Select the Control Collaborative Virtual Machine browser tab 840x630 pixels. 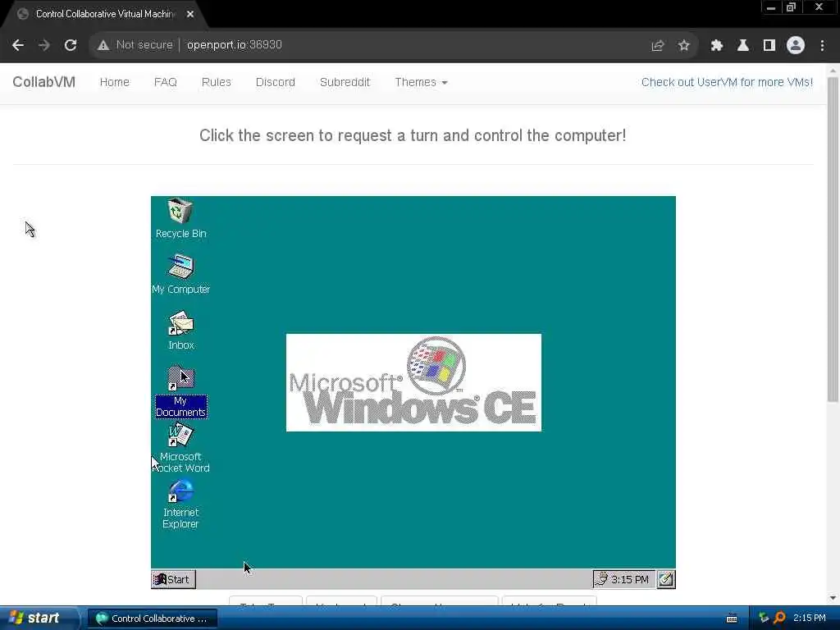click(105, 15)
